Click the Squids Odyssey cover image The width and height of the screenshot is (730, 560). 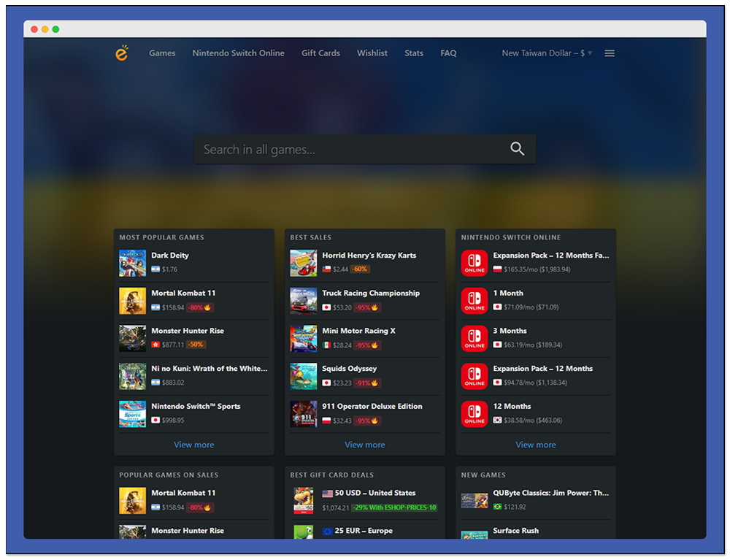tap(303, 376)
